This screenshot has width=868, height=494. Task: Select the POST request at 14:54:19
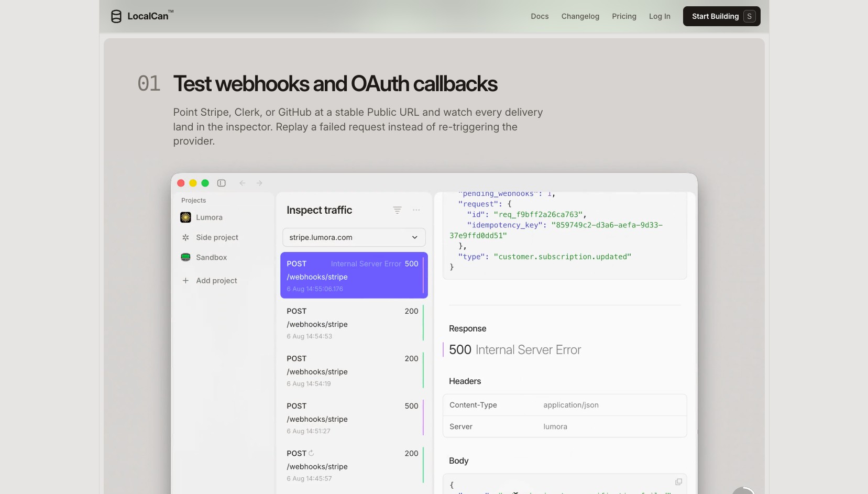coord(354,371)
